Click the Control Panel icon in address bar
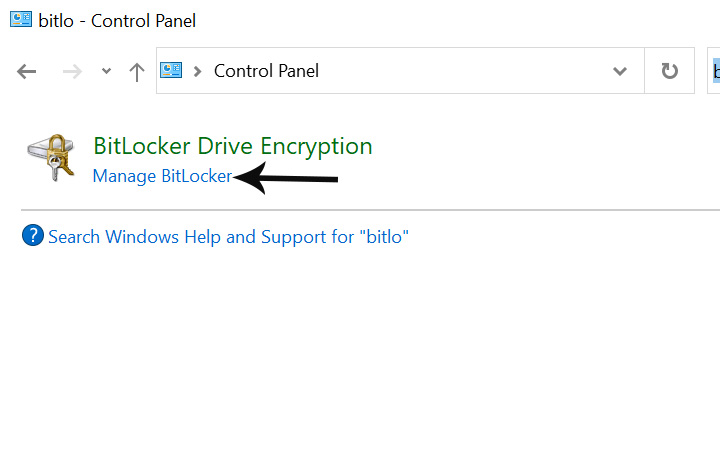Viewport: 720px width, 450px height. [x=171, y=70]
